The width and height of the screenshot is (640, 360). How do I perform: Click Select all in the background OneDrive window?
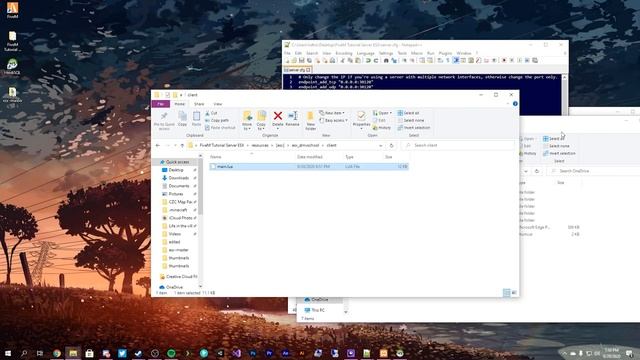pyautogui.click(x=553, y=139)
